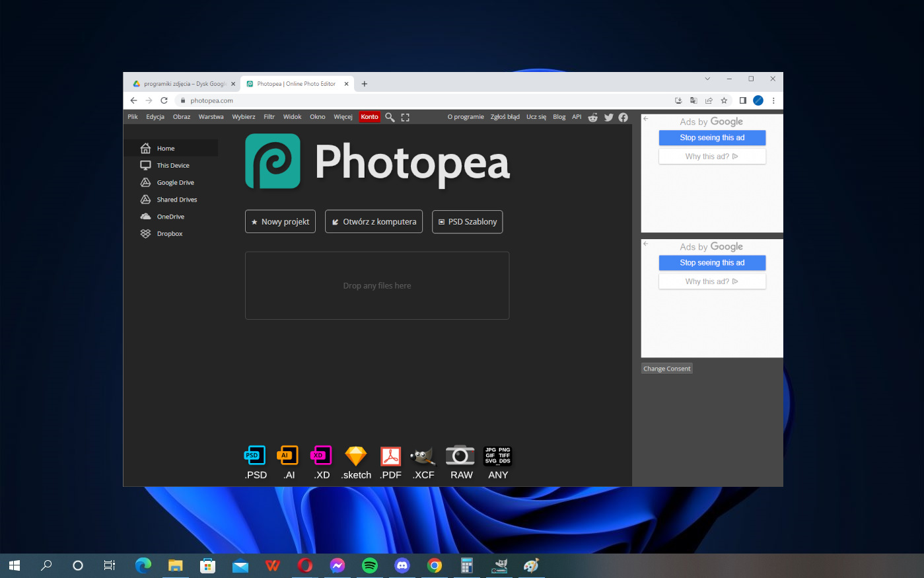Viewport: 924px width, 578px height.
Task: Click the .XCF GIMP icon
Action: pos(423,456)
